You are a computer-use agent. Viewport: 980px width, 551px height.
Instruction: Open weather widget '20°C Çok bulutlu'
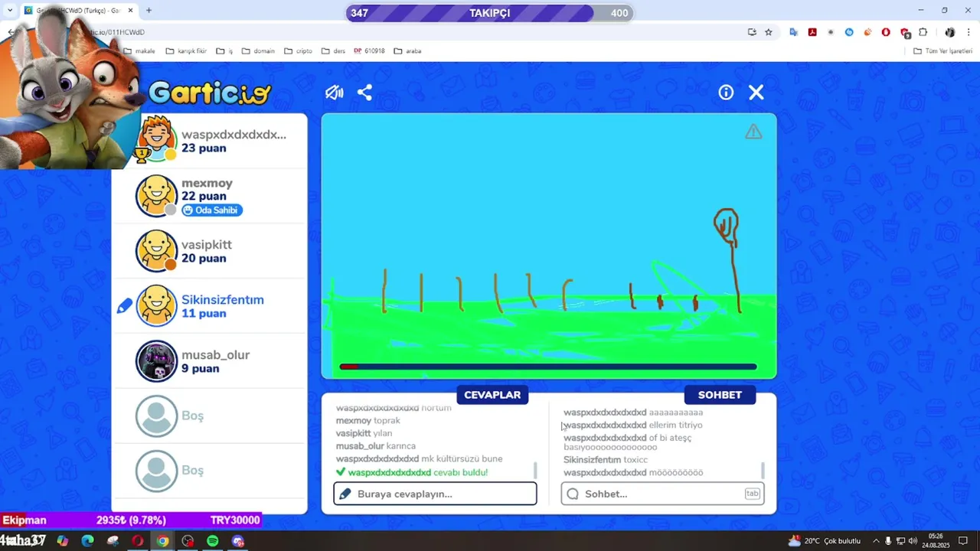(824, 541)
